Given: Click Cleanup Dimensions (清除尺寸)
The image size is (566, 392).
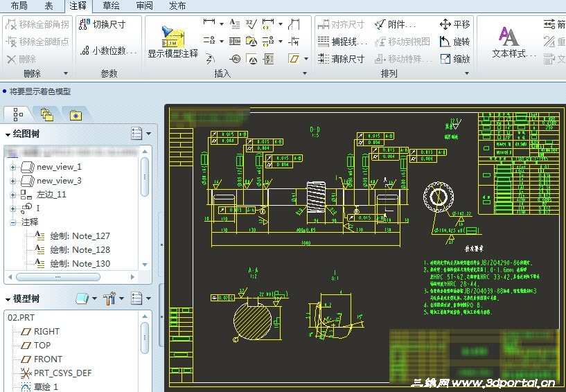Looking at the screenshot, I should click(341, 59).
